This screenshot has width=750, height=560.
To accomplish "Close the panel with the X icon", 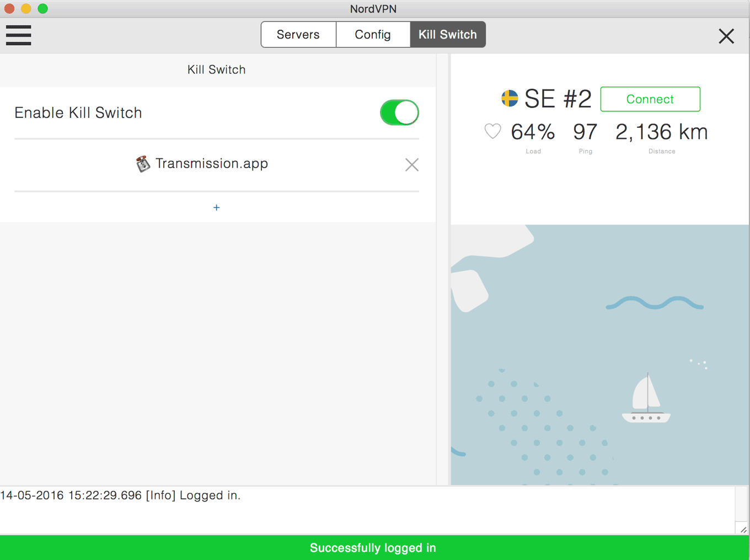I will pos(726,36).
